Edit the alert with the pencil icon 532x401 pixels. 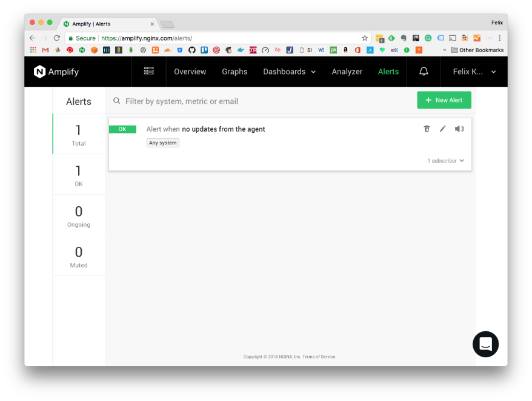[x=442, y=129]
